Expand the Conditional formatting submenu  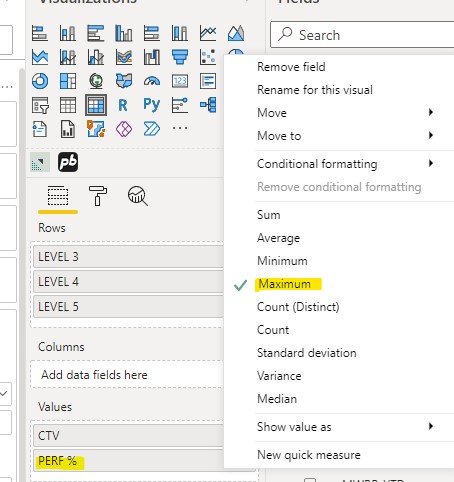pyautogui.click(x=339, y=164)
